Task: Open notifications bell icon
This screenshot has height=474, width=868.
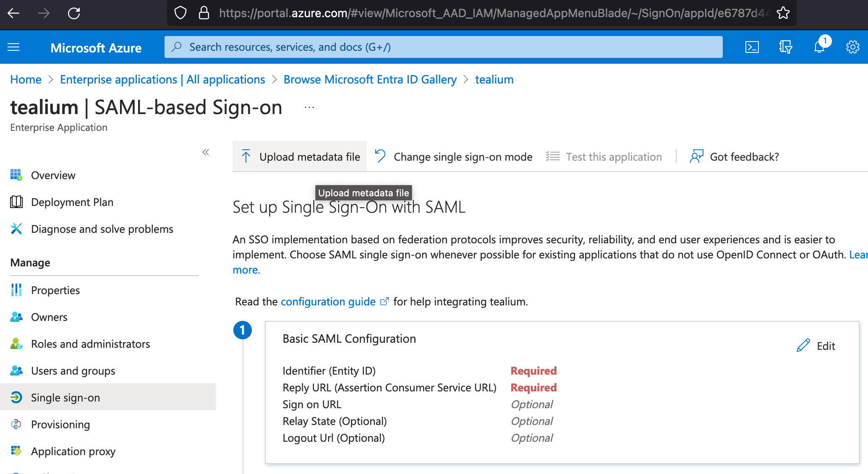Action: 819,47
